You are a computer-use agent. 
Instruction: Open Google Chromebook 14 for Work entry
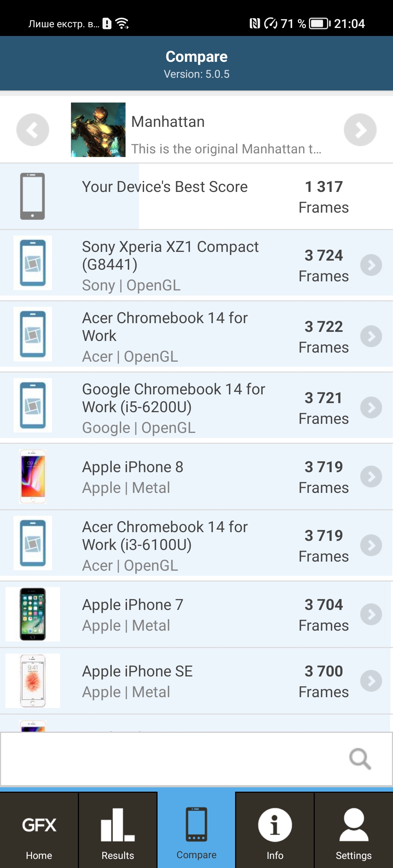pyautogui.click(x=196, y=407)
